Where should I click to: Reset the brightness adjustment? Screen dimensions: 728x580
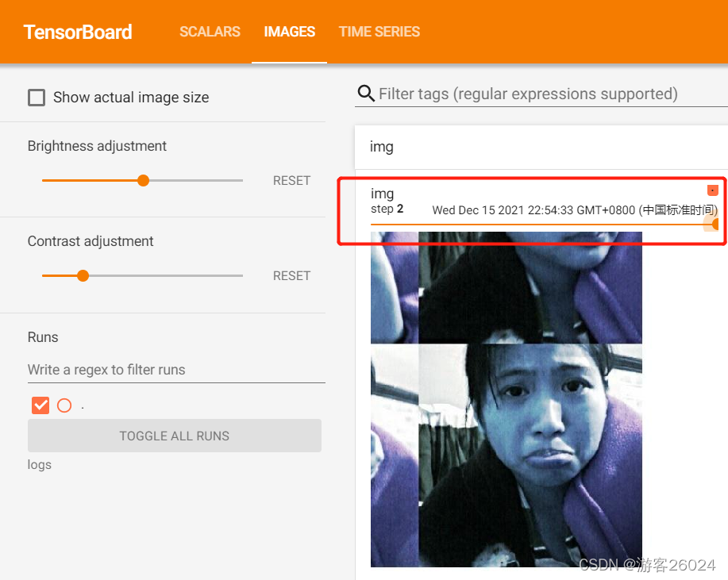pos(291,180)
